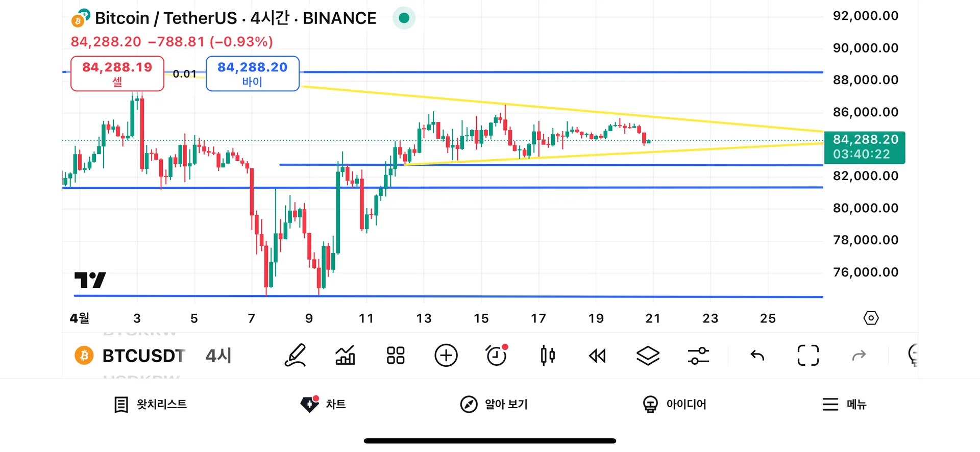Open the 아이디어 tab
Screen dimensions: 980x452
675,405
